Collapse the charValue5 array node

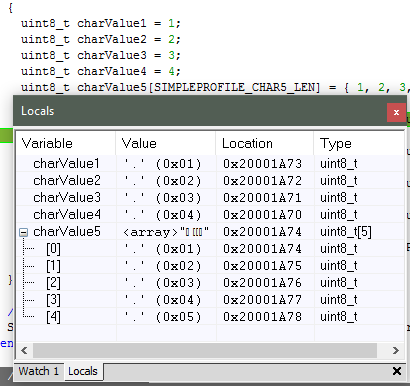coord(24,232)
